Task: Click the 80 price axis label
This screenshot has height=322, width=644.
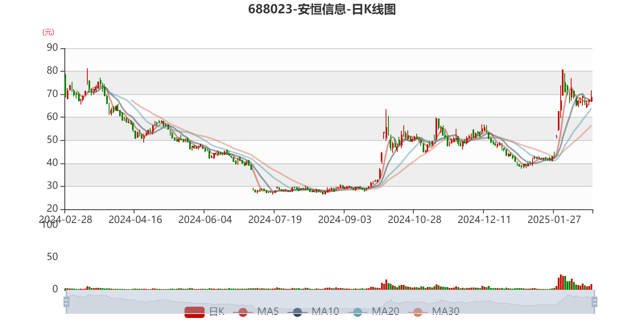Action: pyautogui.click(x=52, y=70)
